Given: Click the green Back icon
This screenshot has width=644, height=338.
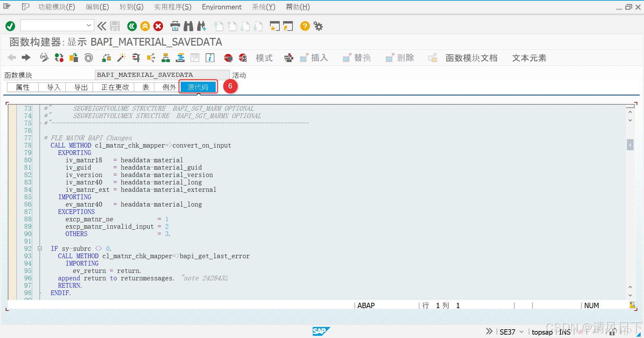Looking at the screenshot, I should (132, 26).
